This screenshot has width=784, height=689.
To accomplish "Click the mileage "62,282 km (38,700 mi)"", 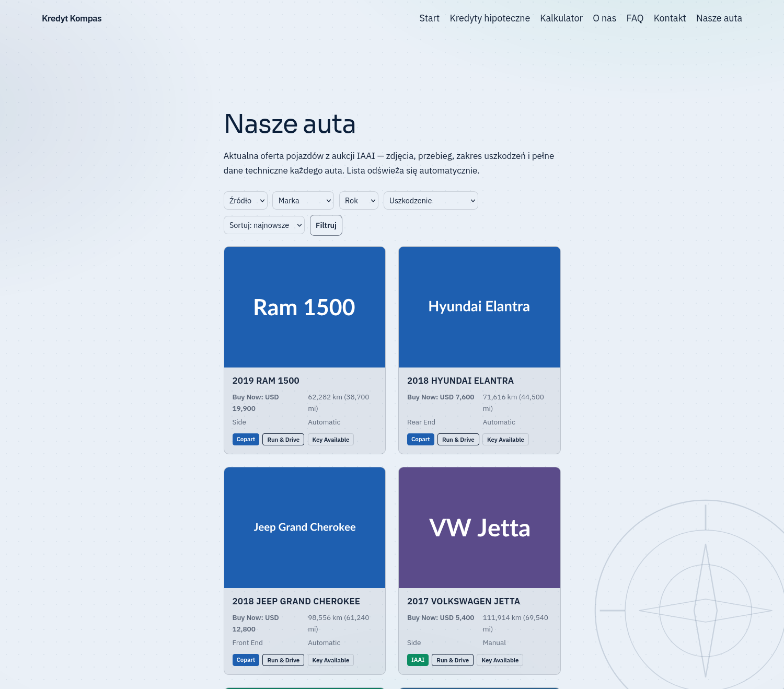I will pyautogui.click(x=339, y=403).
